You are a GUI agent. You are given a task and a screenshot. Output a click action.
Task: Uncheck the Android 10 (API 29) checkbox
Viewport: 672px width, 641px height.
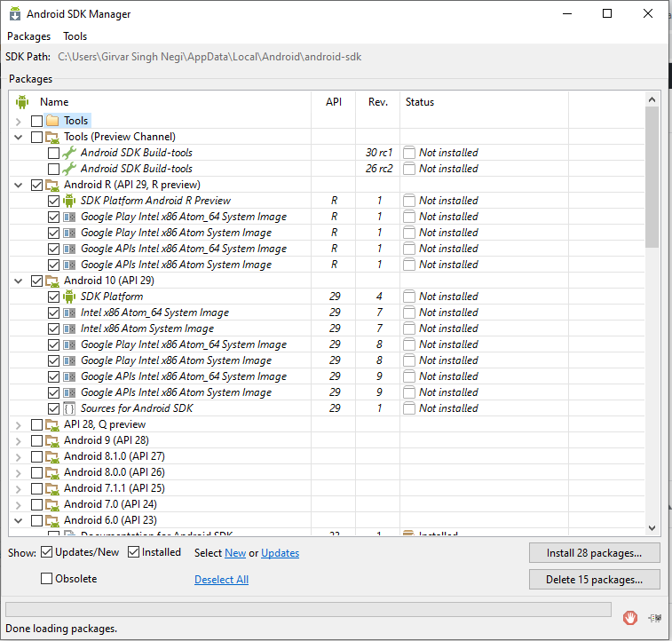click(x=37, y=281)
